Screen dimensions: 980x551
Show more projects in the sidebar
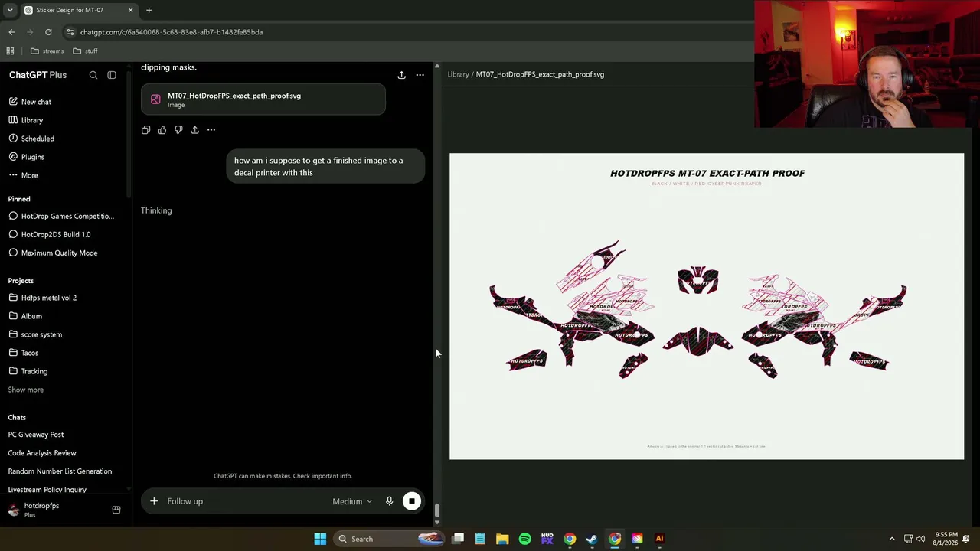tap(26, 390)
